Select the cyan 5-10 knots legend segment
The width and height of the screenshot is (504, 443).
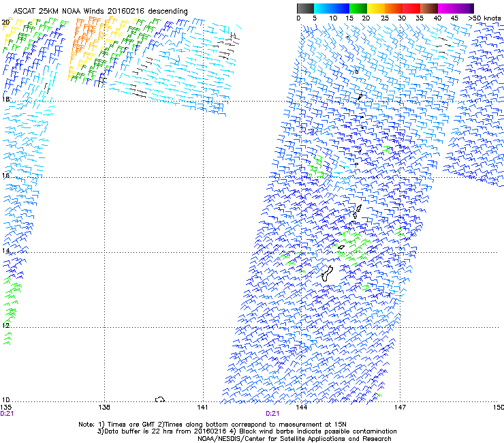[323, 8]
